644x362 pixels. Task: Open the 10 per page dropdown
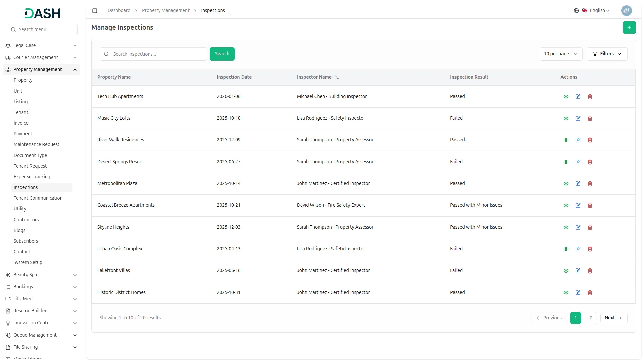pyautogui.click(x=560, y=54)
